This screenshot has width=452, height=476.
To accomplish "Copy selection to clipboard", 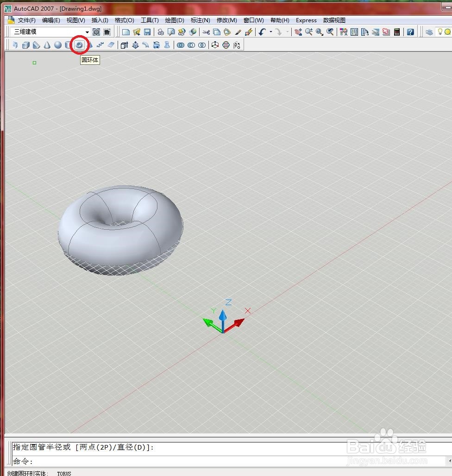I will click(x=217, y=32).
